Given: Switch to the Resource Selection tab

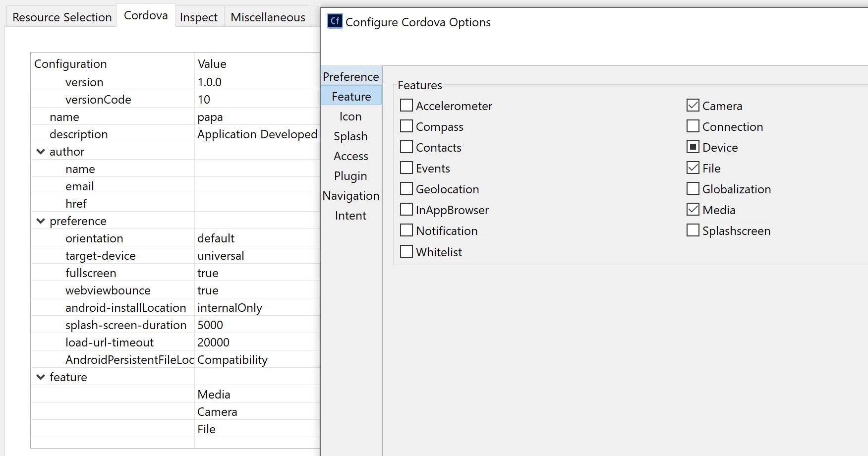Looking at the screenshot, I should pos(62,17).
